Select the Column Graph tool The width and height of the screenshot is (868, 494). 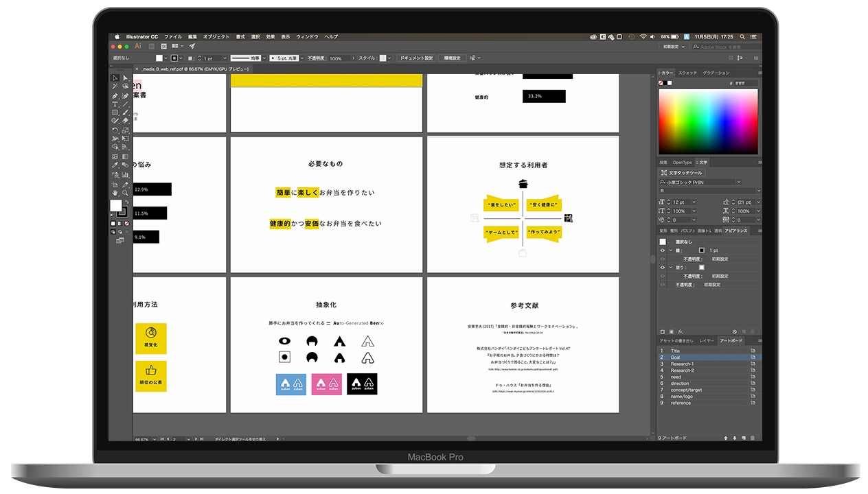click(x=126, y=174)
